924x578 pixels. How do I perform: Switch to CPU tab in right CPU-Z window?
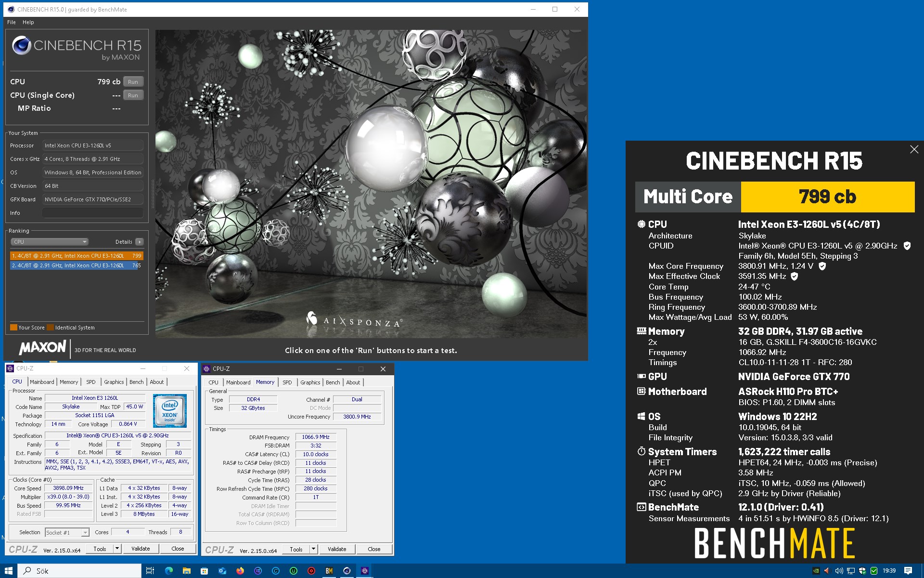click(214, 382)
